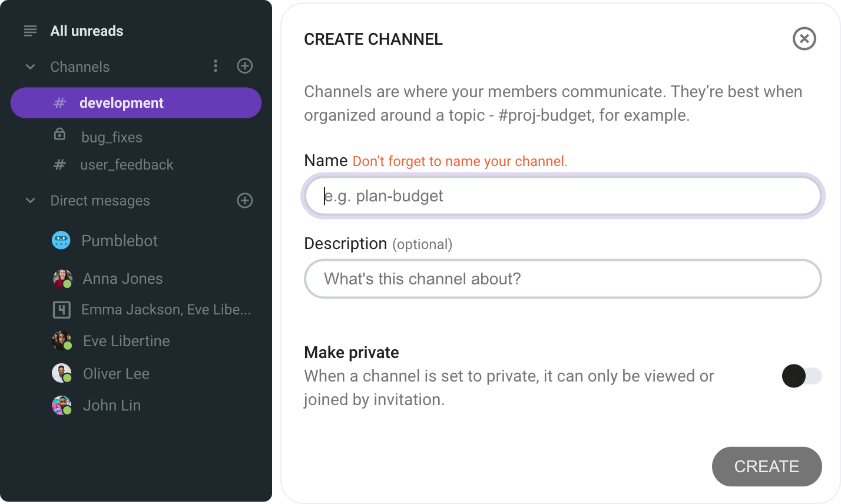Click the group chat icon showing 4 members
The image size is (841, 504).
click(x=61, y=309)
